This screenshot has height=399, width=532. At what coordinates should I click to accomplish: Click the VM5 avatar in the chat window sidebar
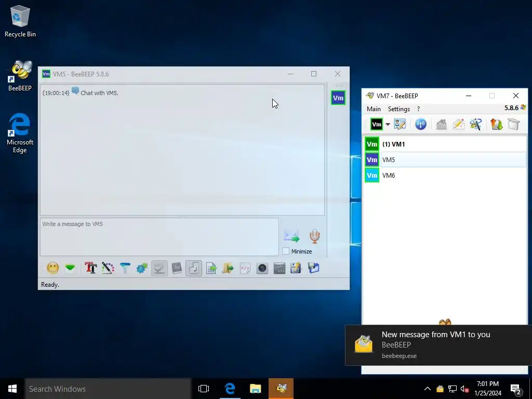[338, 98]
